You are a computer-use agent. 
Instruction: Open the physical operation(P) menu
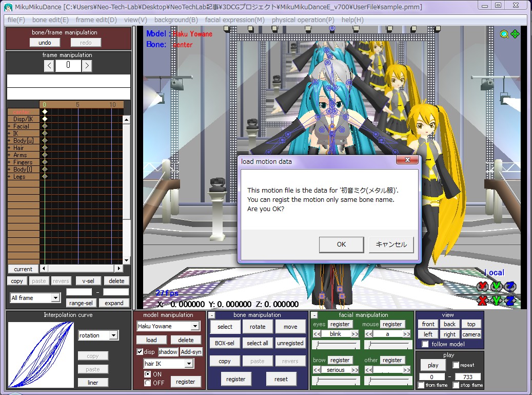[303, 20]
